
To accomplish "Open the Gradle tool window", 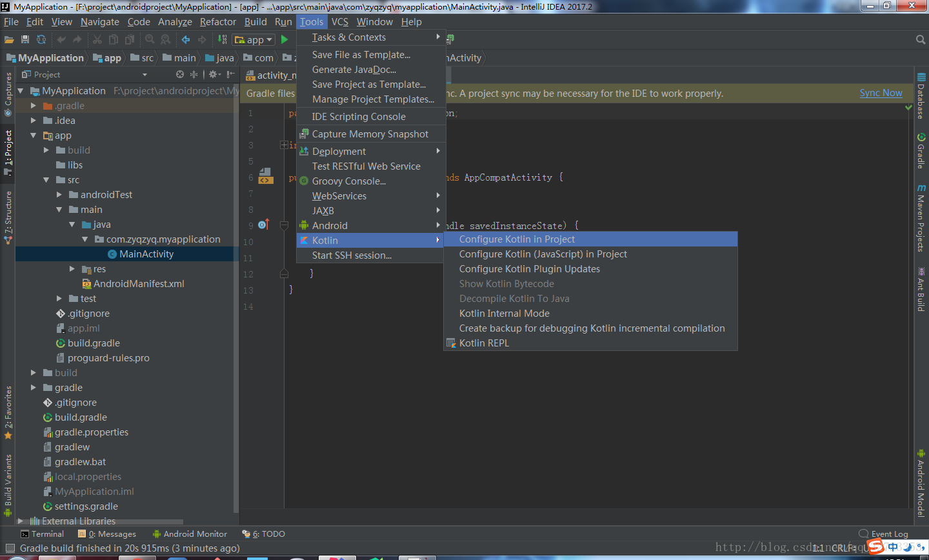I will tap(921, 151).
